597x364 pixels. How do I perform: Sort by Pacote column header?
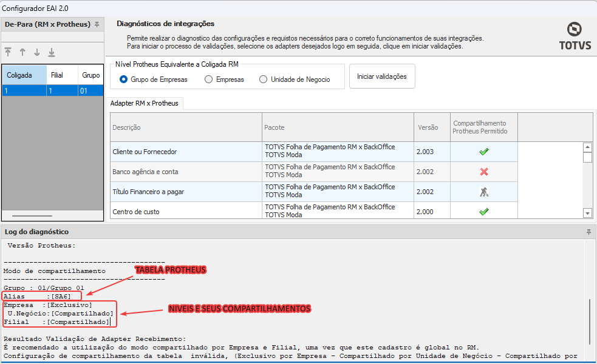click(338, 127)
